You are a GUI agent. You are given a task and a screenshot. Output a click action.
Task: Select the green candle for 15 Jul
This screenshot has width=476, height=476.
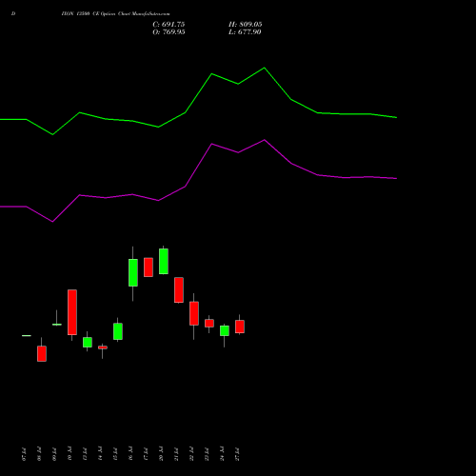coord(118,331)
